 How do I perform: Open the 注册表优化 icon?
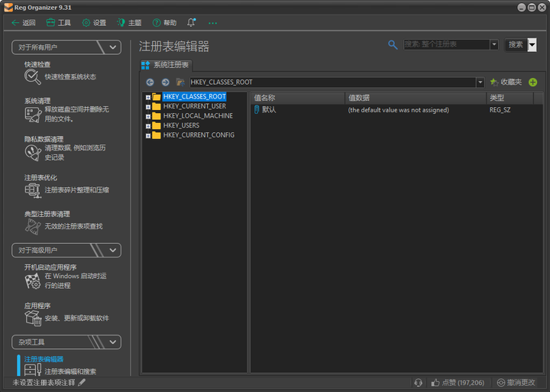(x=33, y=190)
